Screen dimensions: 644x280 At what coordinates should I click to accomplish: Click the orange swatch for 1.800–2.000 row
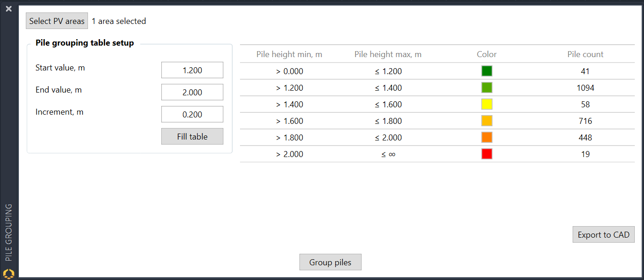point(487,137)
